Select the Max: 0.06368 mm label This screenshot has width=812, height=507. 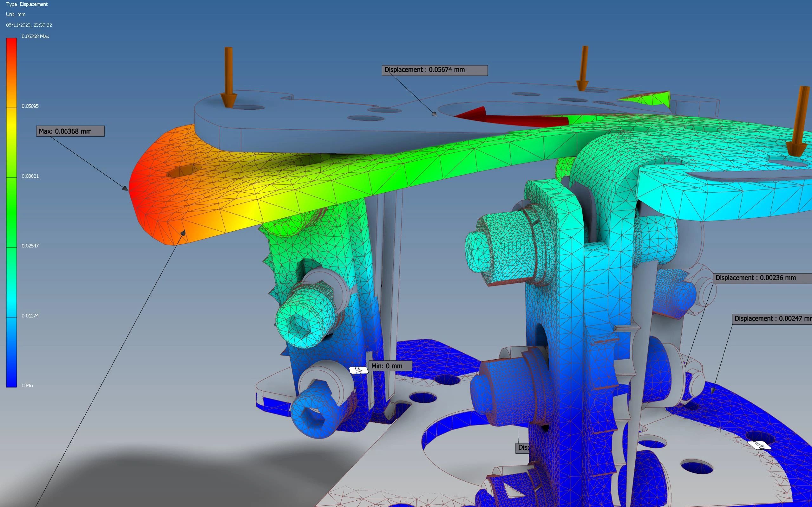[70, 131]
